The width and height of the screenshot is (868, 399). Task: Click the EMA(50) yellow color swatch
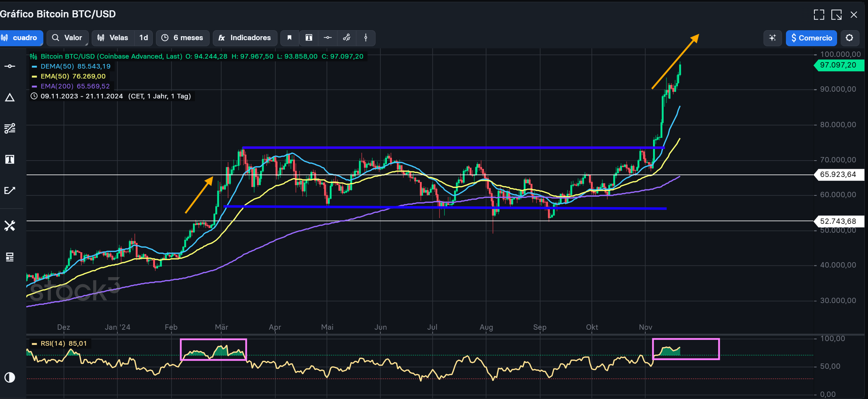pos(34,76)
